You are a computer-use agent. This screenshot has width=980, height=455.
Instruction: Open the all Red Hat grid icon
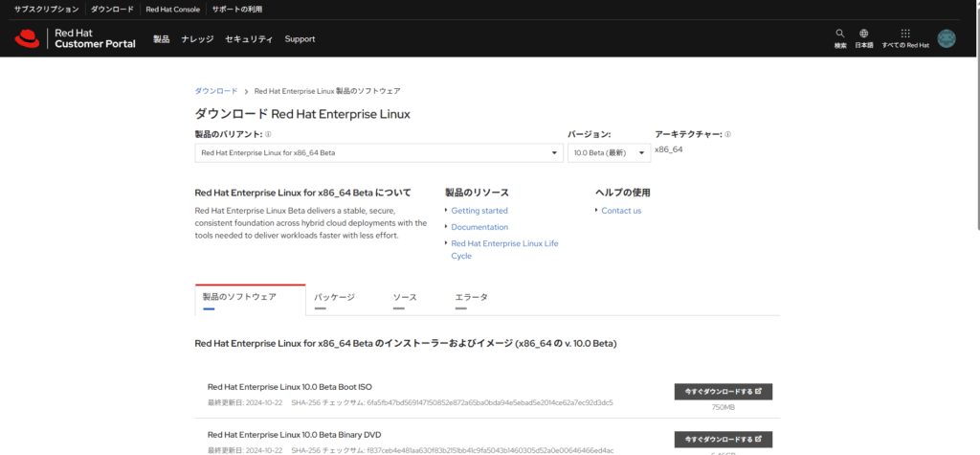[905, 33]
